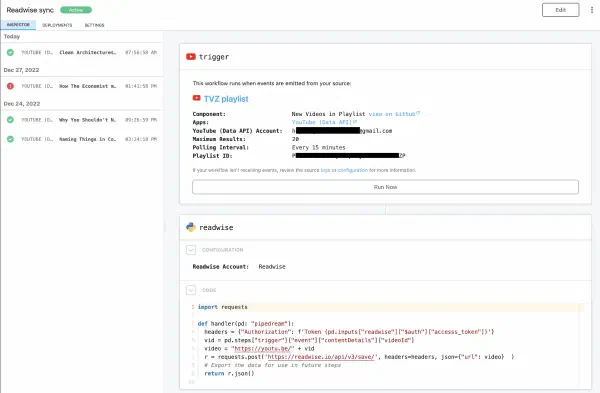Click the trigger step title

[214, 57]
